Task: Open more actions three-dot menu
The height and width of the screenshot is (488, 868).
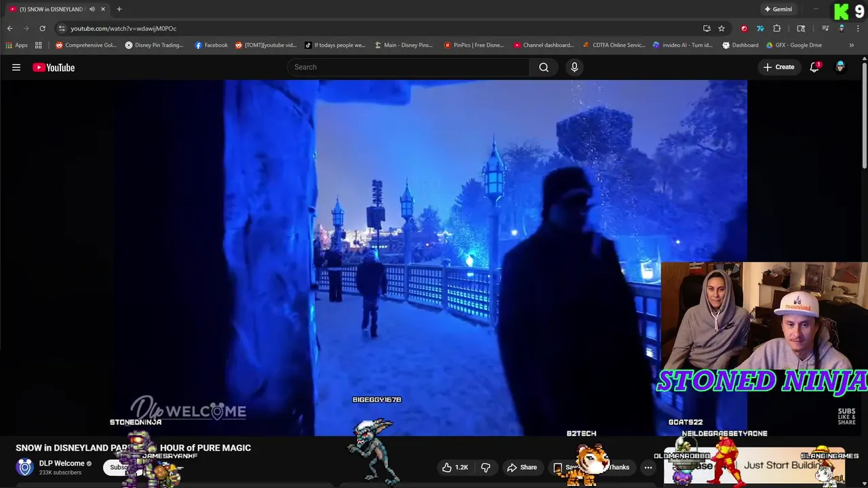Action: tap(648, 467)
